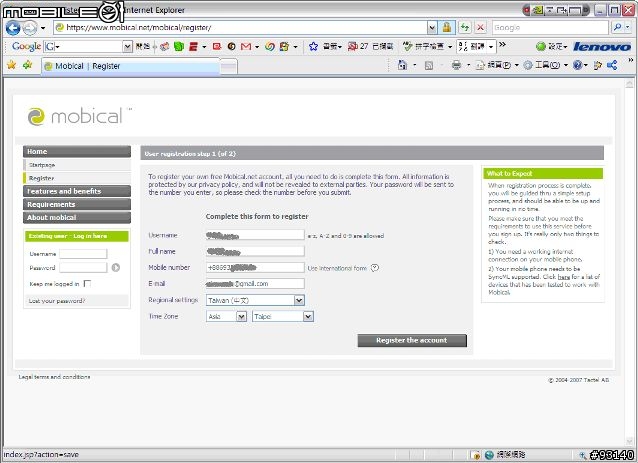Toggle the Keep me logged in checkbox
638x463 pixels.
pyautogui.click(x=87, y=284)
